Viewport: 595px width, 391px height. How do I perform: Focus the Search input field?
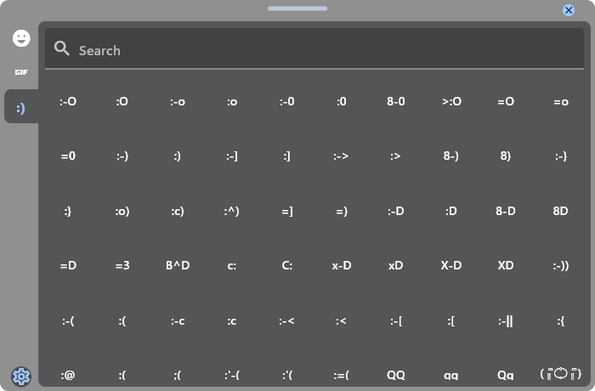tap(314, 49)
